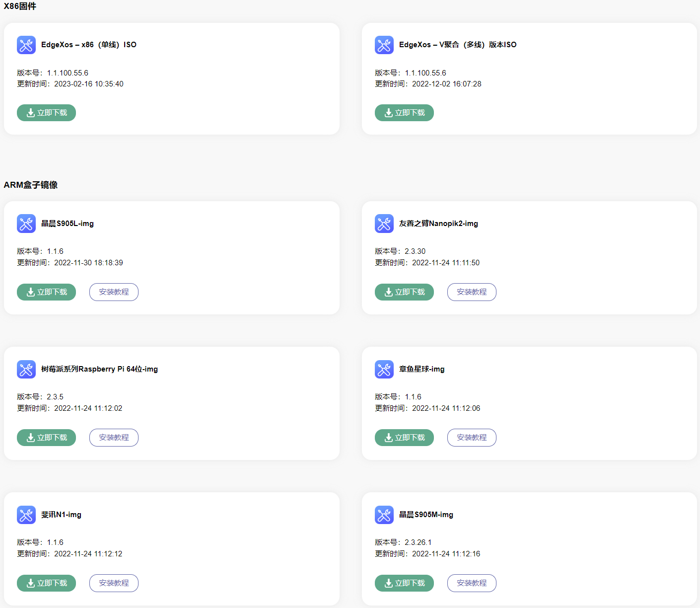Open 安装教程 for Raspberry Pi image
700x608 pixels.
coord(114,438)
